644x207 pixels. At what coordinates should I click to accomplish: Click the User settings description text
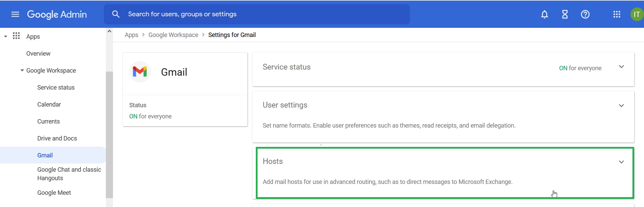[389, 126]
